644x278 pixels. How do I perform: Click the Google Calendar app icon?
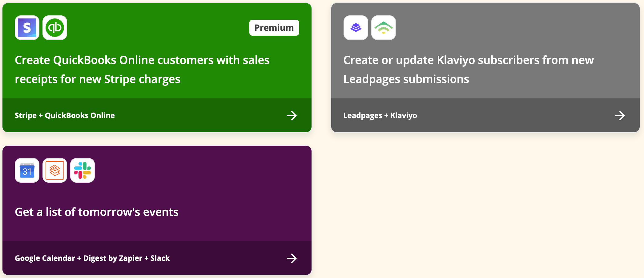[x=27, y=170]
